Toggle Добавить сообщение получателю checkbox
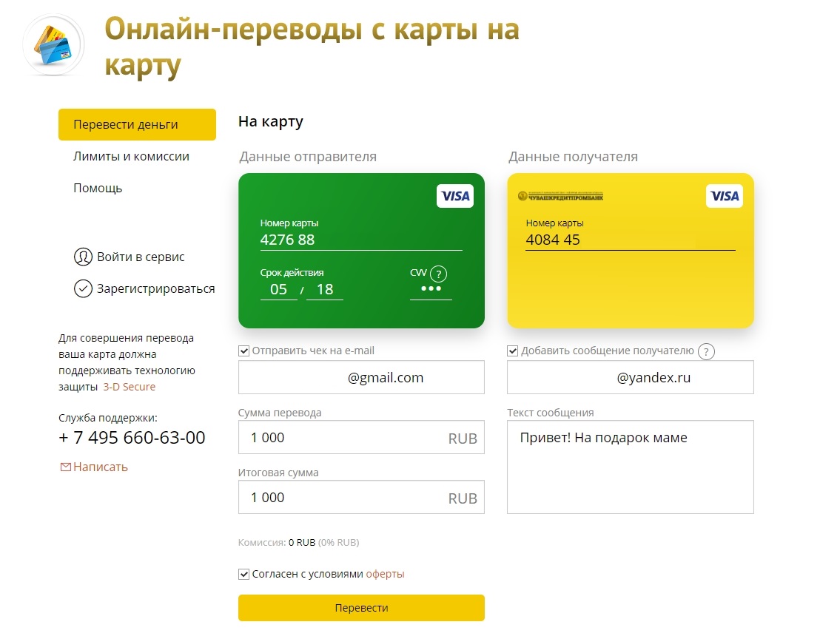Screen dimensions: 840x636 (513, 351)
